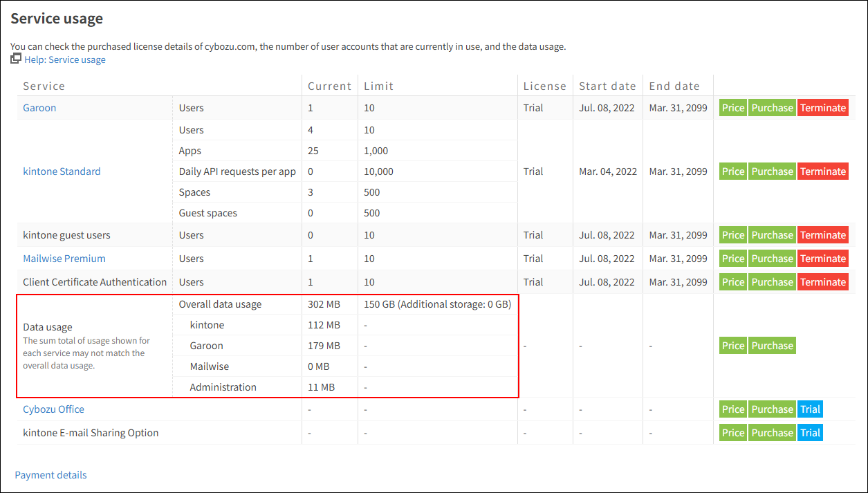
Task: Click Purchase for kintone Standard
Action: coord(772,171)
